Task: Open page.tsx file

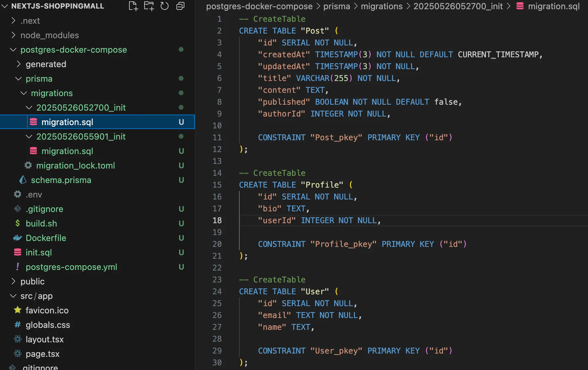Action: pyautogui.click(x=42, y=354)
